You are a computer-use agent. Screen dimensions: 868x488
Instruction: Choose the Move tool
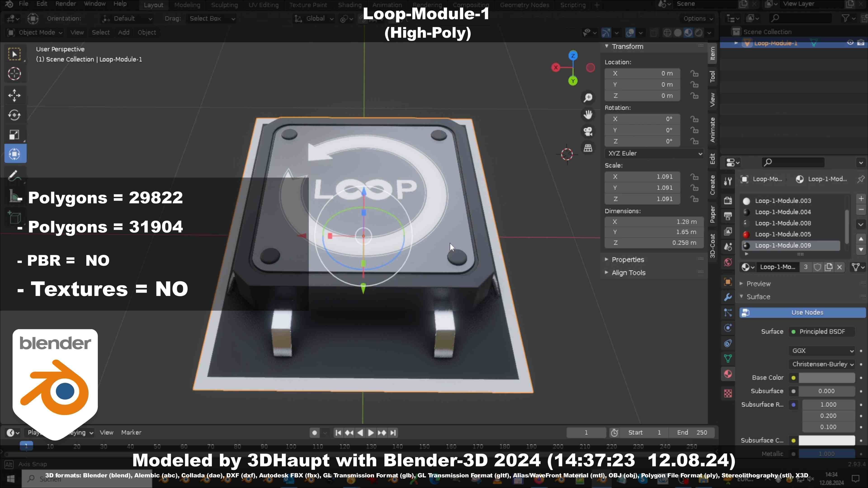(14, 95)
